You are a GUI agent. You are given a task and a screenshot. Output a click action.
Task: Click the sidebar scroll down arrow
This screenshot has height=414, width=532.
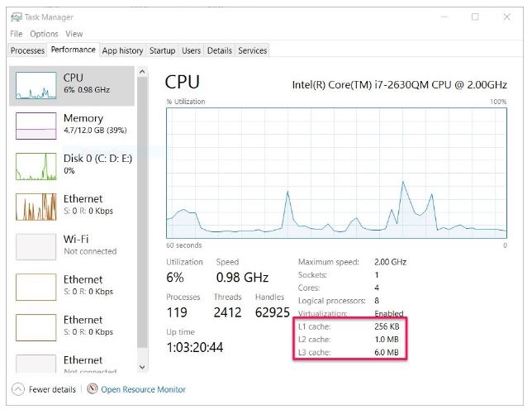pyautogui.click(x=142, y=367)
